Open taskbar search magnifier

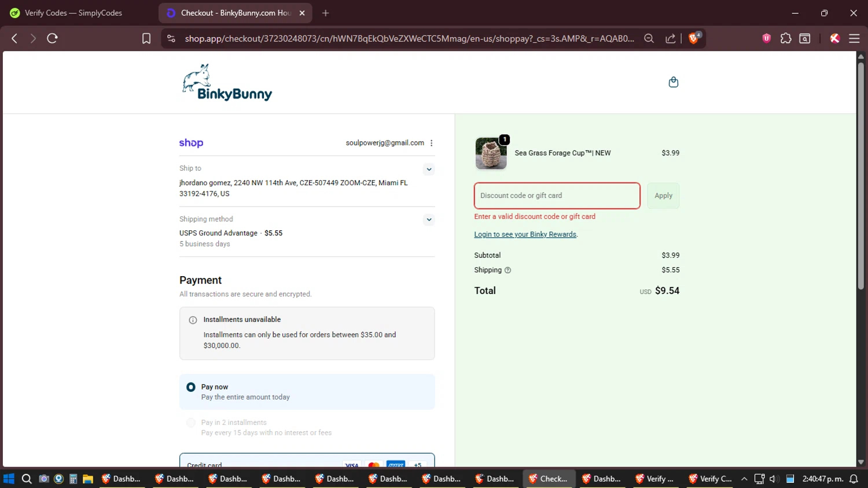click(x=27, y=479)
